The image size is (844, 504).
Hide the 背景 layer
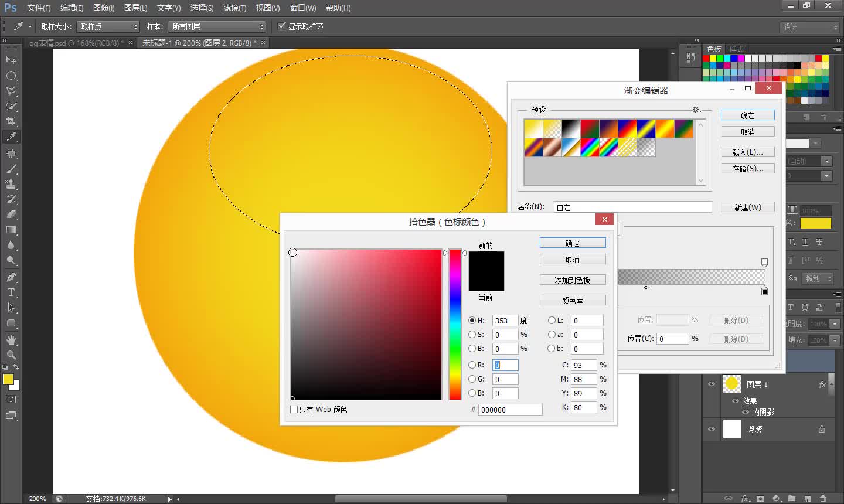(712, 429)
